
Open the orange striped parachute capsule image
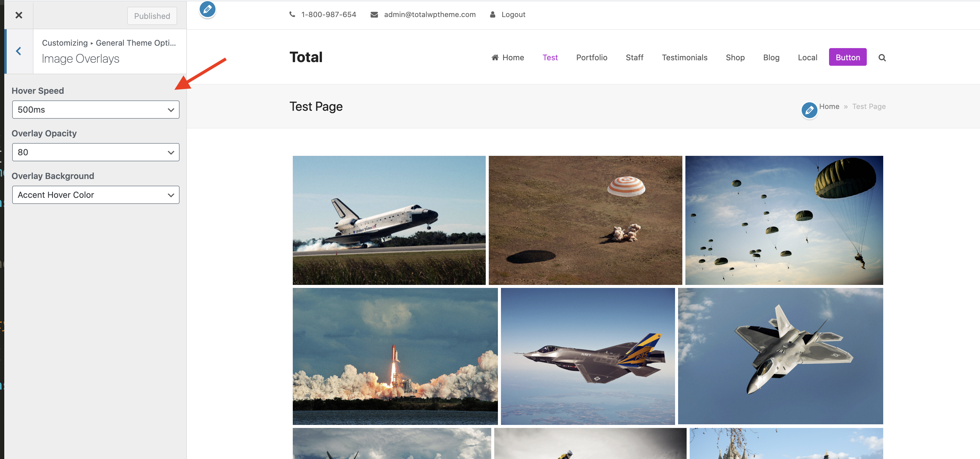[x=585, y=220]
